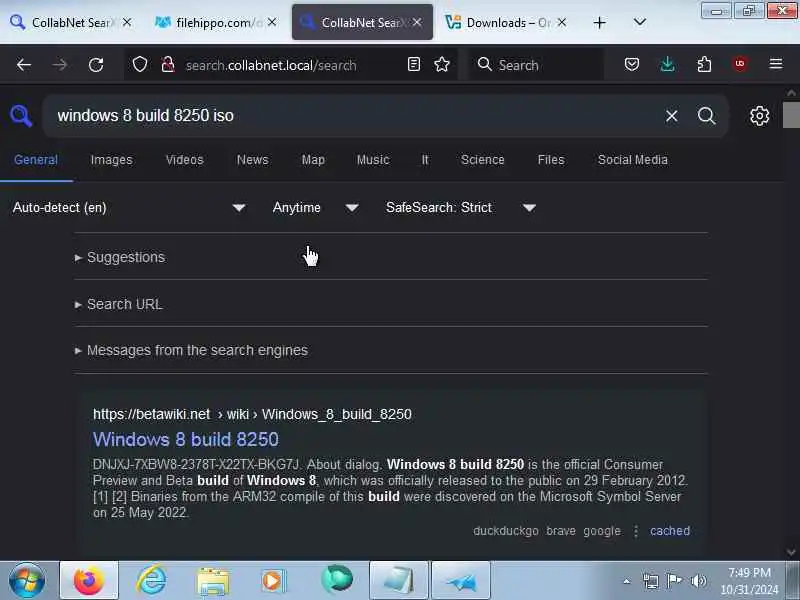Click the network tray icon
The width and height of the screenshot is (800, 600).
pos(651,581)
